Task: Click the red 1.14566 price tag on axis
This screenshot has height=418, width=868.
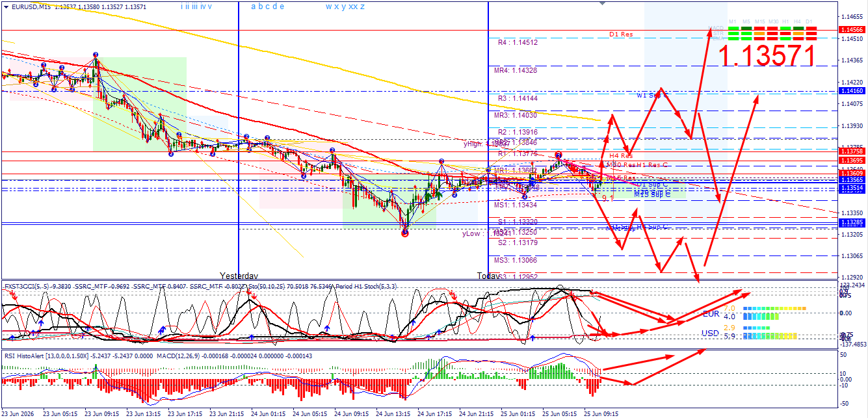Action: coord(852,30)
